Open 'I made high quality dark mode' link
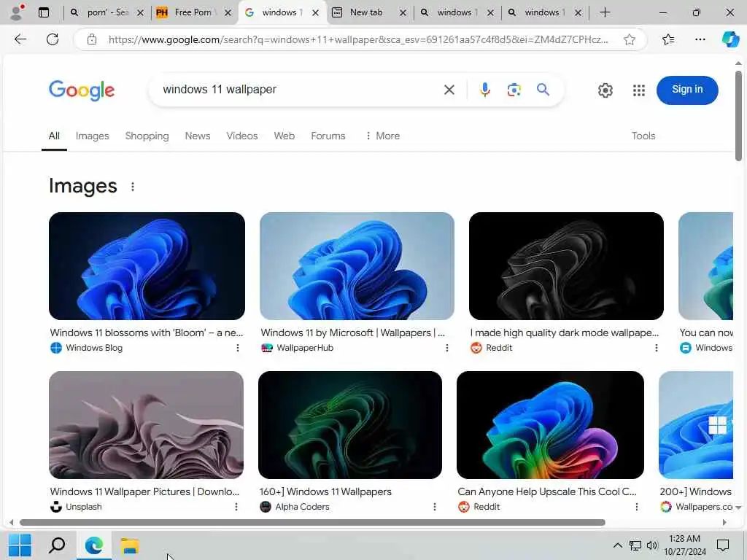 (564, 332)
